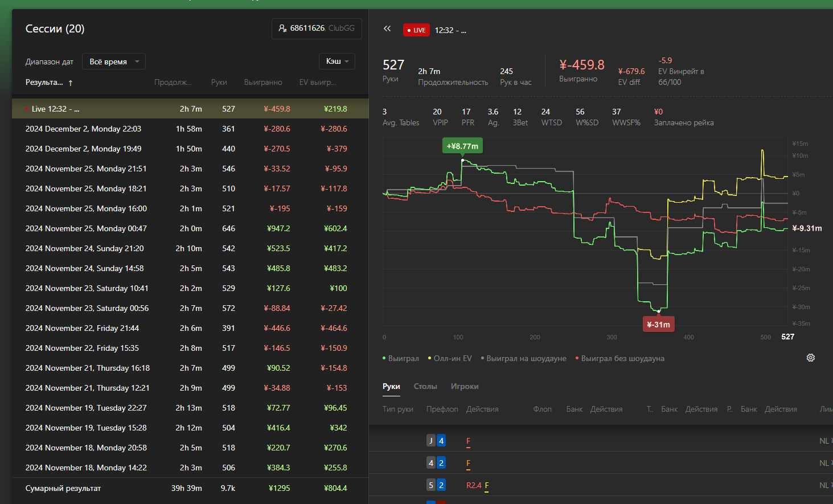
Task: Click the +¥8.77m peak marker on chart
Action: click(462, 146)
